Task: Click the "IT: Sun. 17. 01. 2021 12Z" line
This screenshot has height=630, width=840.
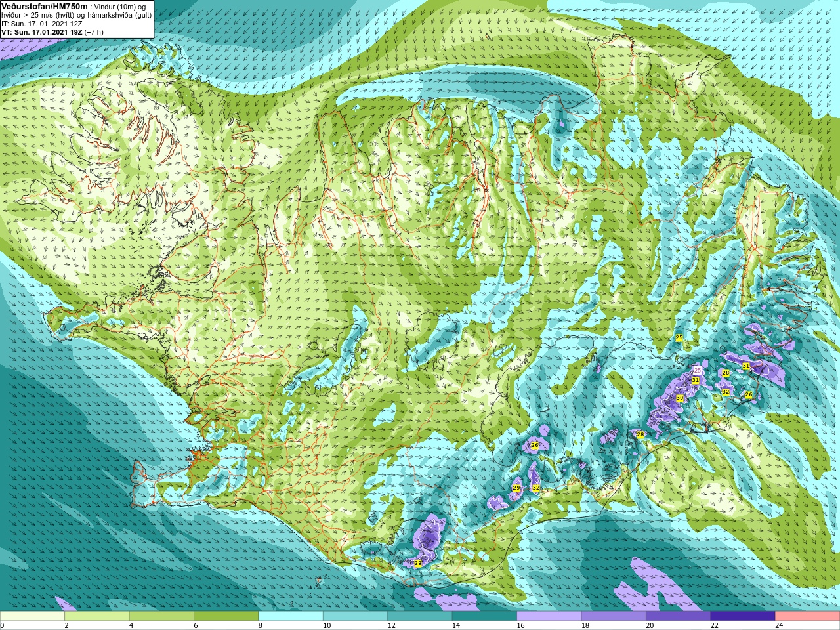Action: (42, 23)
